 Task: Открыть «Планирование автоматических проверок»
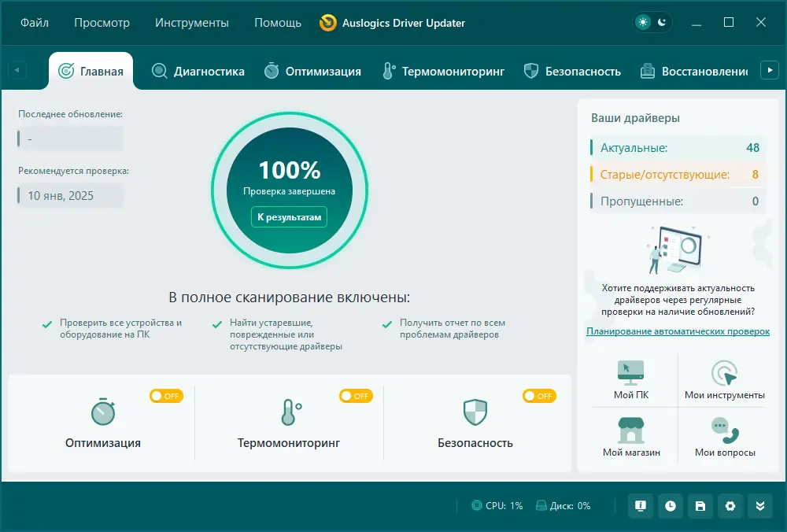(679, 331)
